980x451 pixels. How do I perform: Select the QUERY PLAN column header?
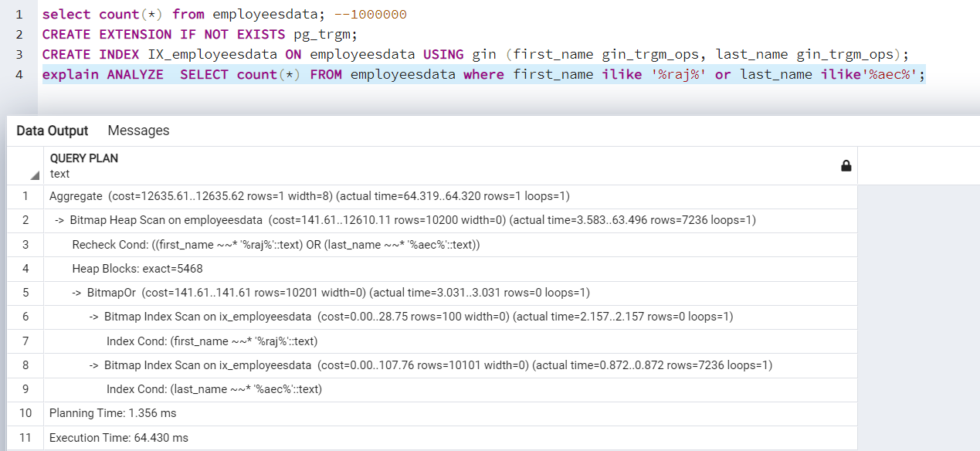point(309,165)
